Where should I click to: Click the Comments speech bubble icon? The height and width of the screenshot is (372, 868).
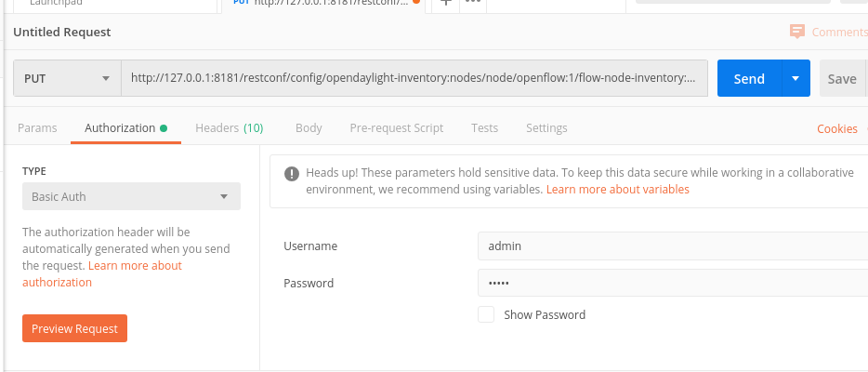tap(796, 32)
